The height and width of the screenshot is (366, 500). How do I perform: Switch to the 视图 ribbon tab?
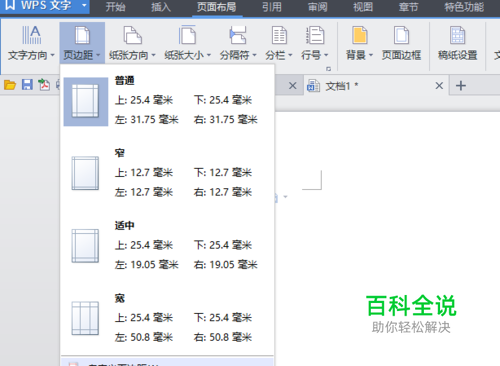coord(363,7)
